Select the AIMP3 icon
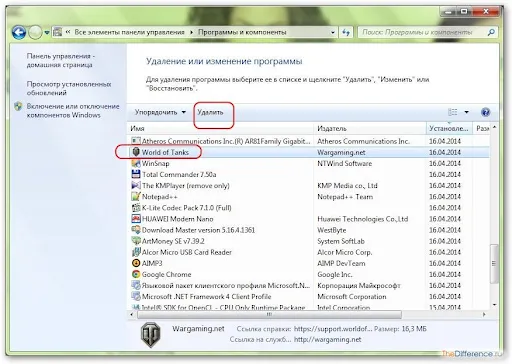Viewport: 512px width, 364px height. (x=136, y=263)
